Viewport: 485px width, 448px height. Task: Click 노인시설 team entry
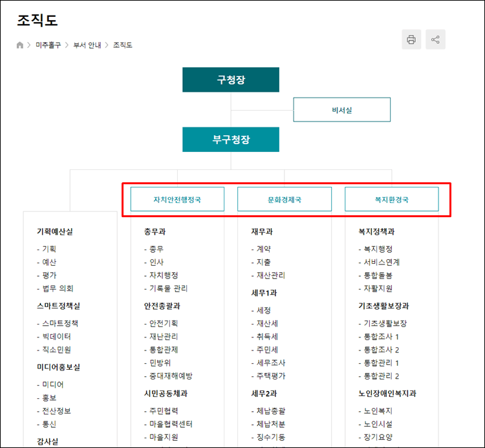(x=378, y=424)
